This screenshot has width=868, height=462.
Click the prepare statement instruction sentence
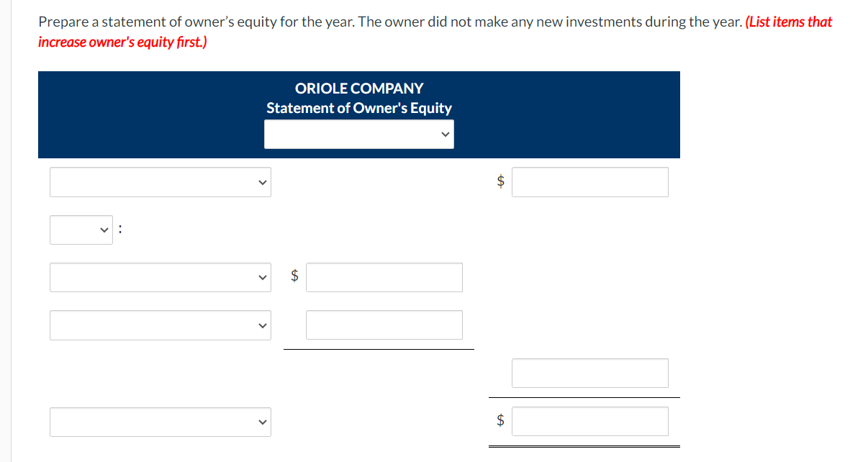pos(288,22)
